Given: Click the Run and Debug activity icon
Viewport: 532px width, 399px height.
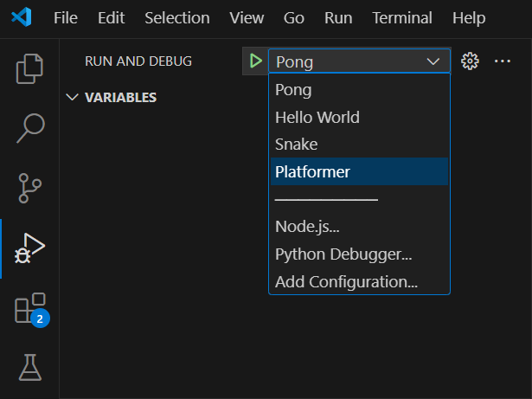Looking at the screenshot, I should pos(29,248).
